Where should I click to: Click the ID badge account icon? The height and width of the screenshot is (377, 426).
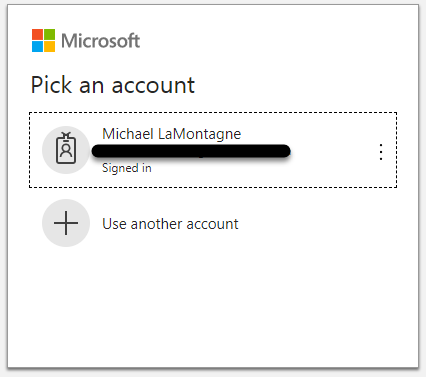click(66, 148)
